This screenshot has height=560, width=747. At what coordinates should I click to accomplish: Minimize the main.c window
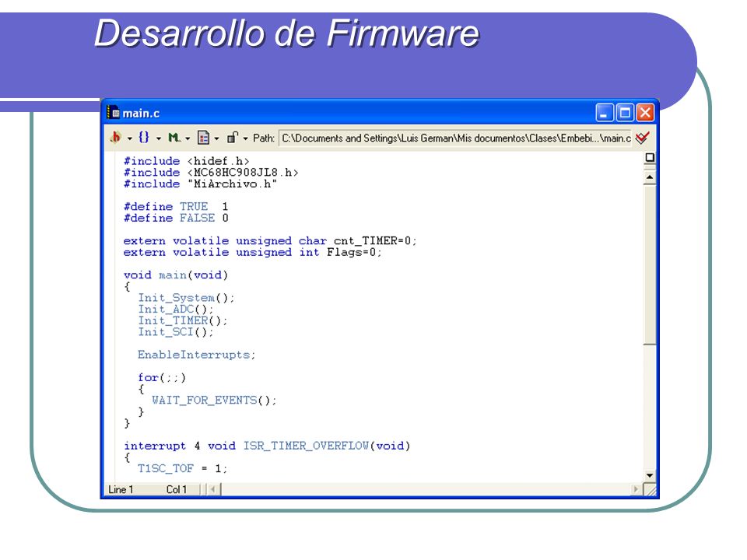tap(605, 113)
